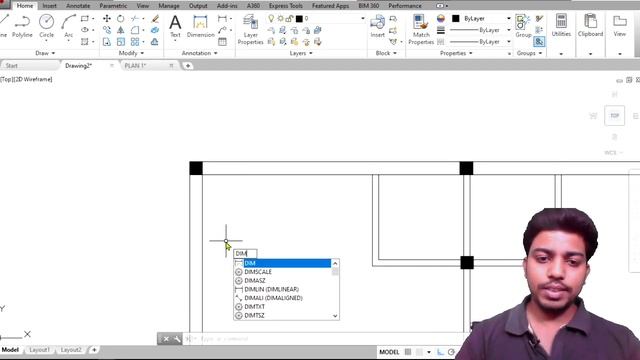Activate the Copy tool in Modify panel
The height and width of the screenshot is (360, 640).
(x=107, y=30)
